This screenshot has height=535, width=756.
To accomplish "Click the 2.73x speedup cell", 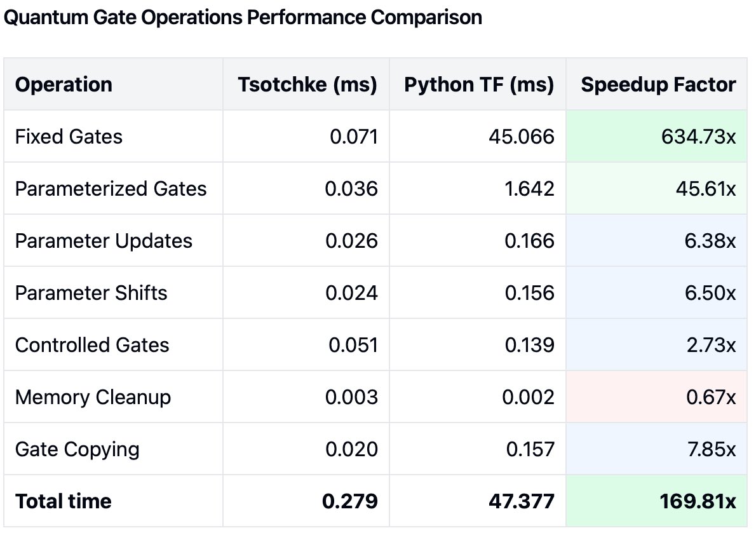I will click(657, 345).
